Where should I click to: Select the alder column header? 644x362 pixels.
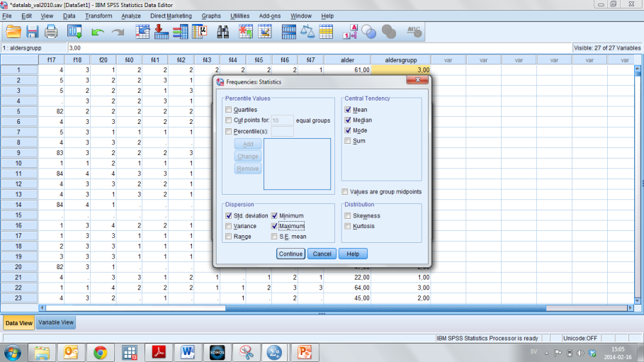pos(347,60)
